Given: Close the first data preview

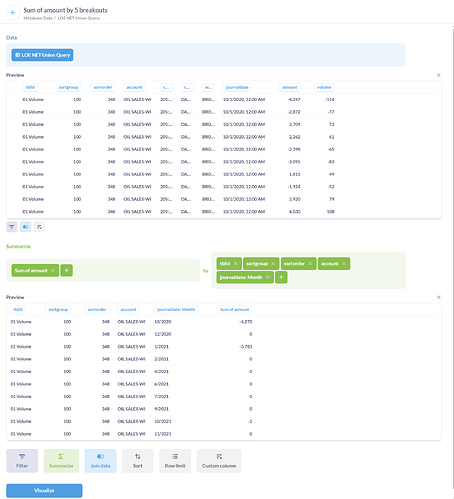Looking at the screenshot, I should tap(439, 75).
